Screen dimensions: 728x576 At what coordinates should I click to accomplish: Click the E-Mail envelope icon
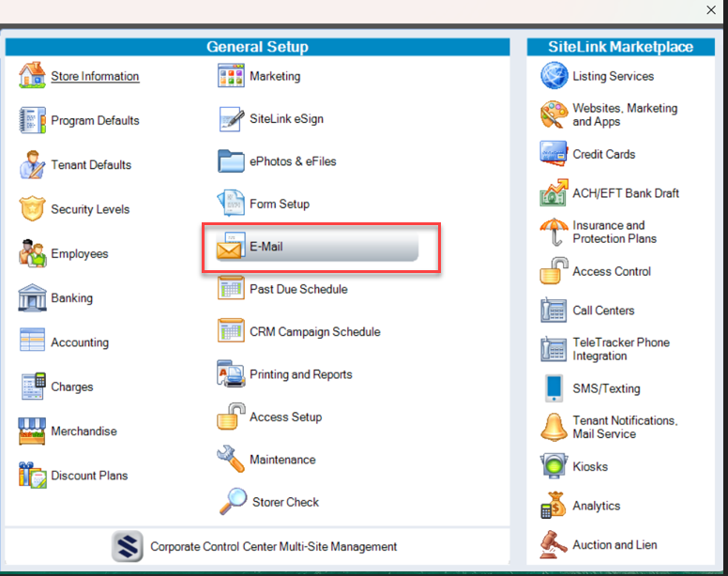tap(229, 246)
